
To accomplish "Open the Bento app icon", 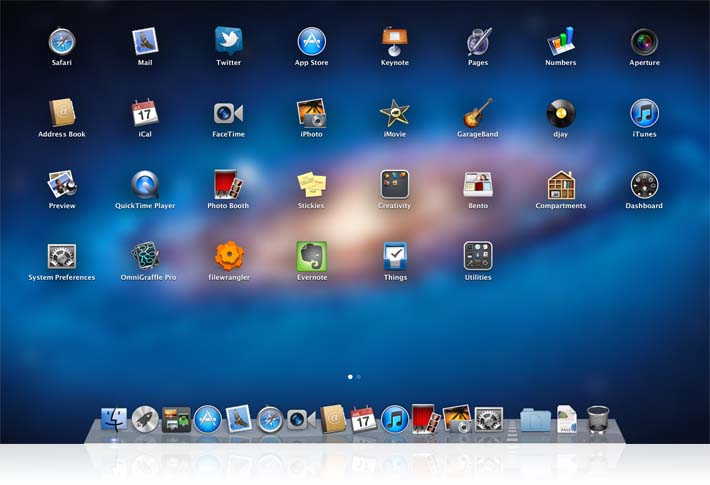I will pyautogui.click(x=478, y=185).
